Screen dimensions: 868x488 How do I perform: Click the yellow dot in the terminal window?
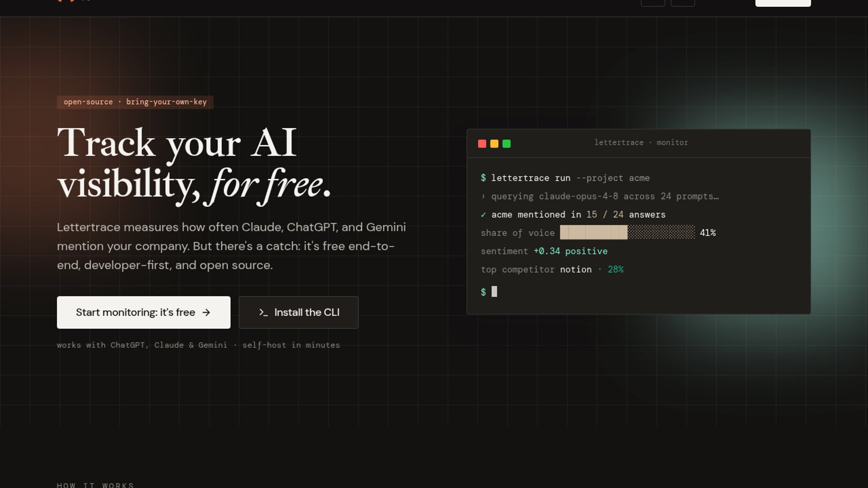pos(494,144)
